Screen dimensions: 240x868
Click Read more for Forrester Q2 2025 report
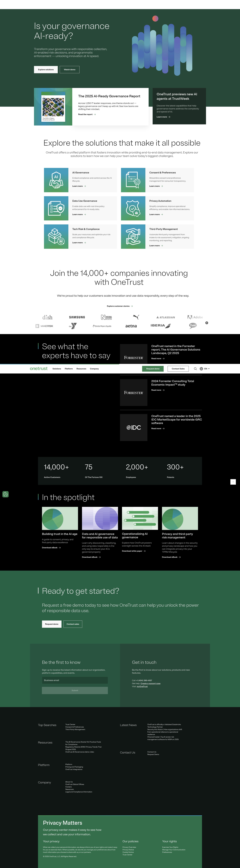[158, 359]
